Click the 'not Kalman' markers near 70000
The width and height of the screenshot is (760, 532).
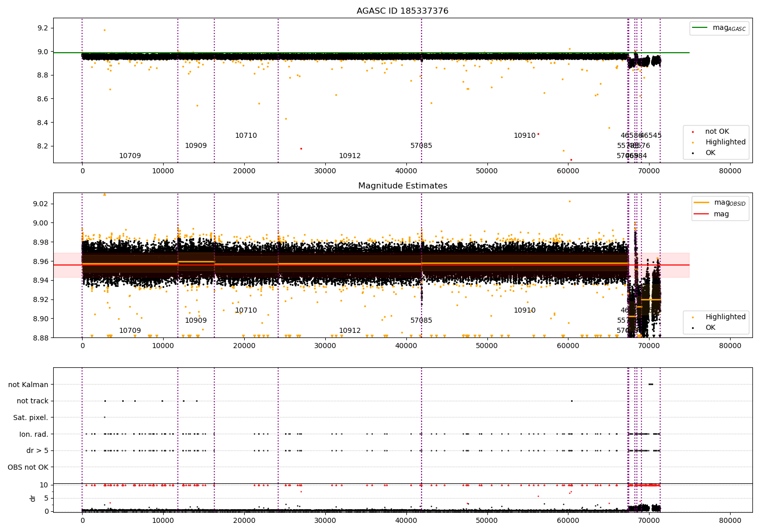pyautogui.click(x=651, y=384)
